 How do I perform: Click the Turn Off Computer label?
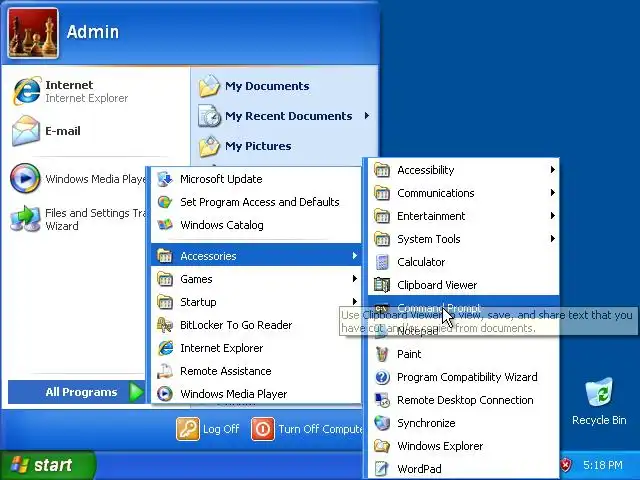(x=320, y=429)
